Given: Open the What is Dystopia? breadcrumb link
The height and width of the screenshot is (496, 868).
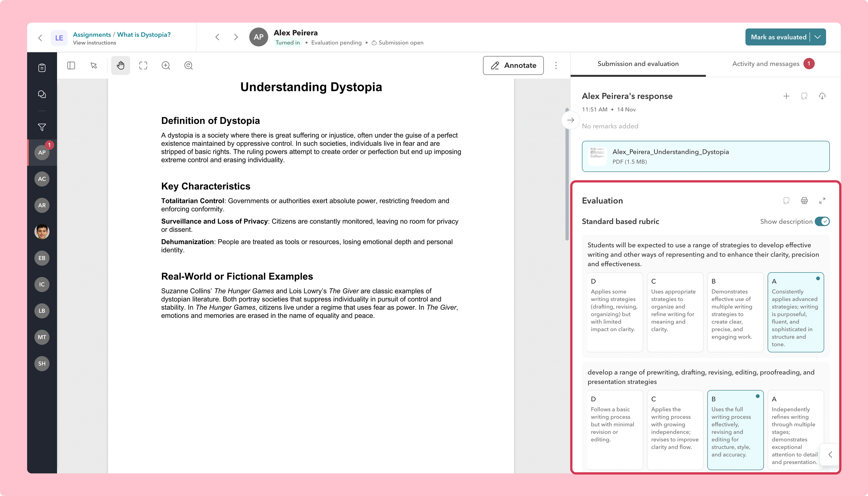Looking at the screenshot, I should pos(144,35).
